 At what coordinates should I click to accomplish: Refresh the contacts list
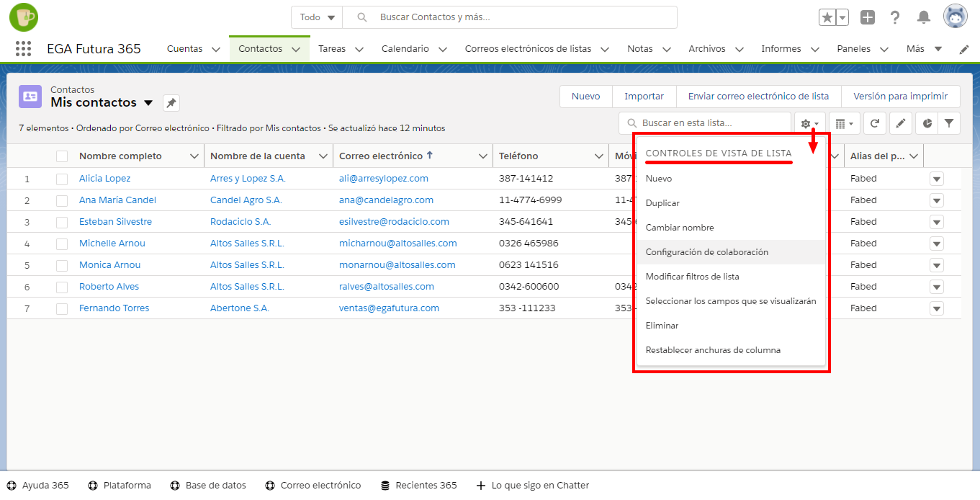tap(874, 123)
